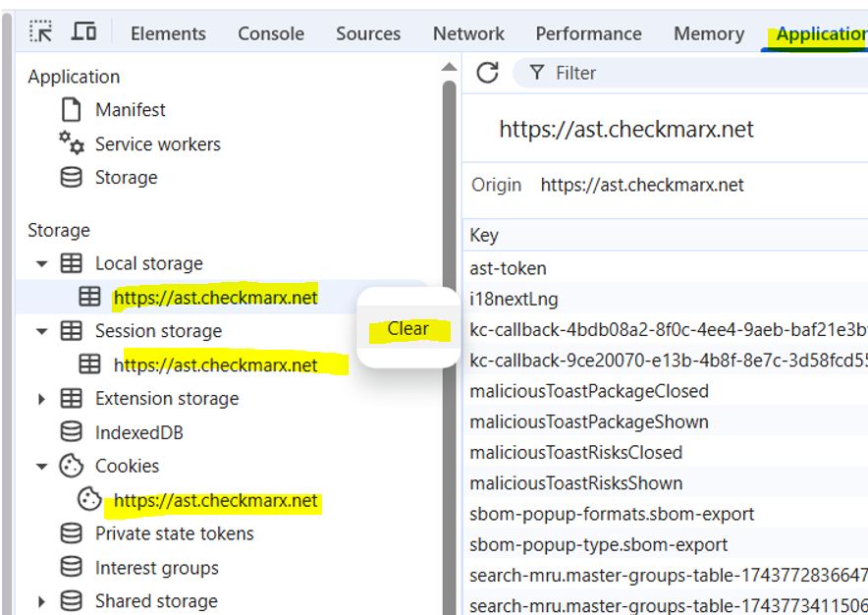The image size is (868, 615).
Task: Collapse the Cookies tree node
Action: pyautogui.click(x=42, y=467)
